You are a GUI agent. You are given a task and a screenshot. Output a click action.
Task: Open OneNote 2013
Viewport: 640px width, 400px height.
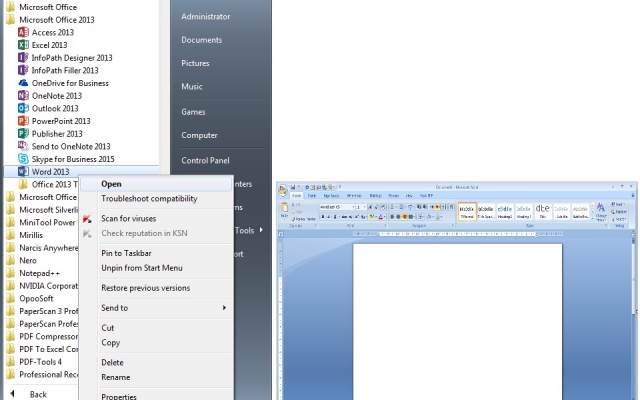pos(50,96)
